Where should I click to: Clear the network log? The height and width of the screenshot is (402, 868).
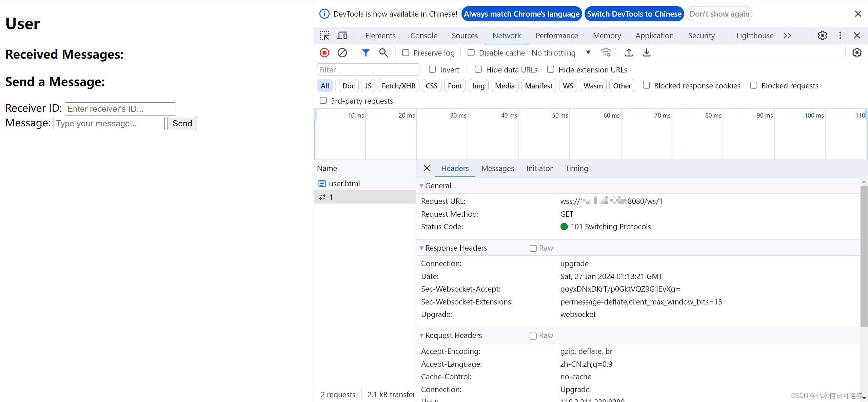coord(342,53)
